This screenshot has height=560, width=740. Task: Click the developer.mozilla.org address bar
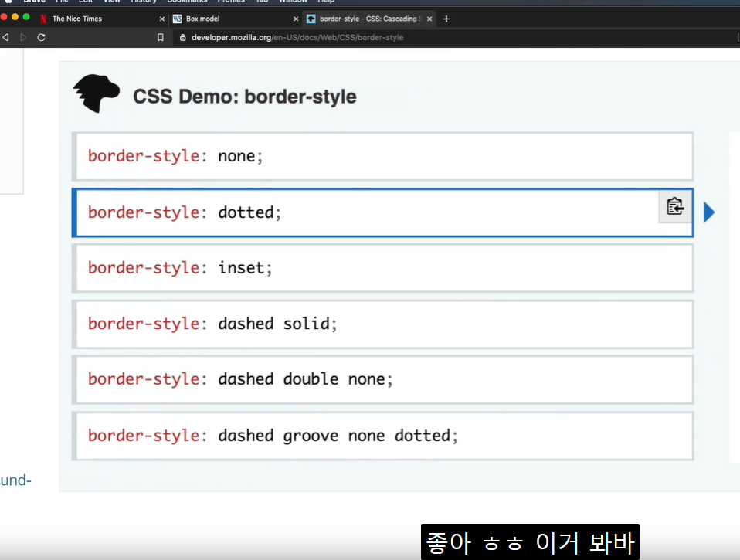coord(453,37)
